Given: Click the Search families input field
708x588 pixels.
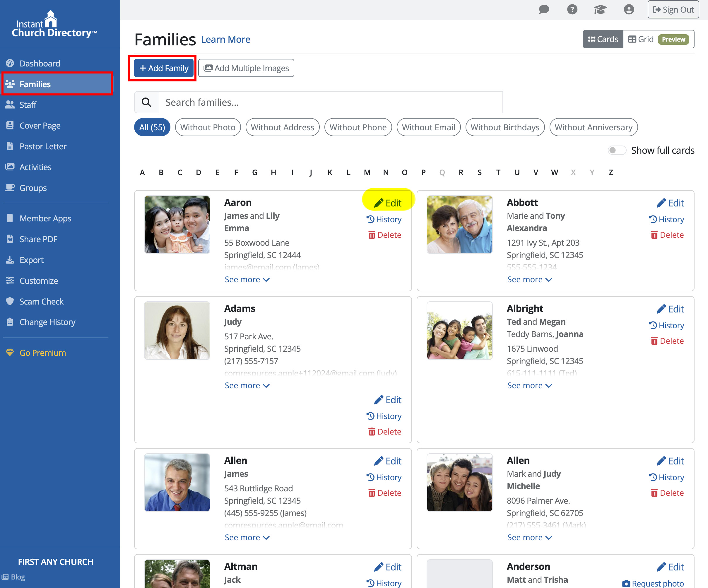Looking at the screenshot, I should tap(330, 102).
